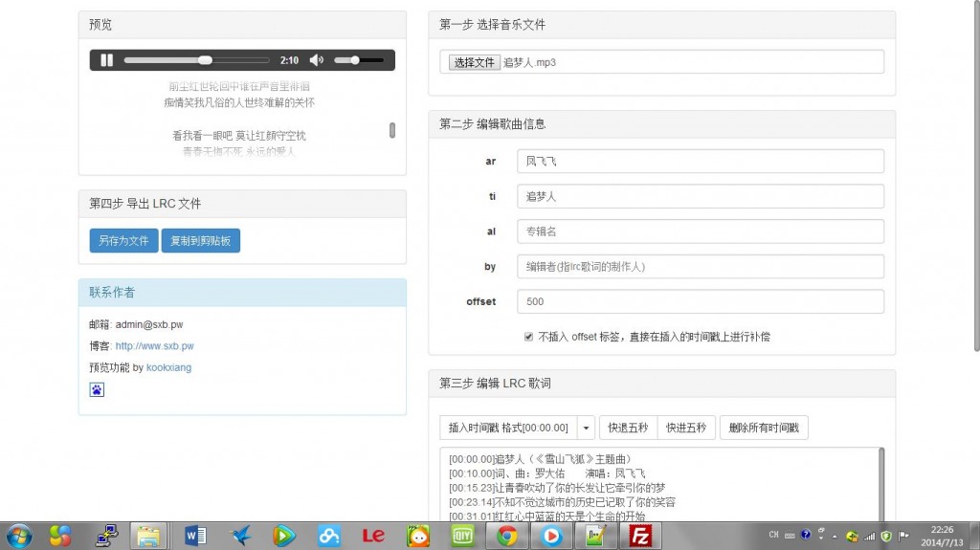Click the audio volume slider

coord(358,60)
